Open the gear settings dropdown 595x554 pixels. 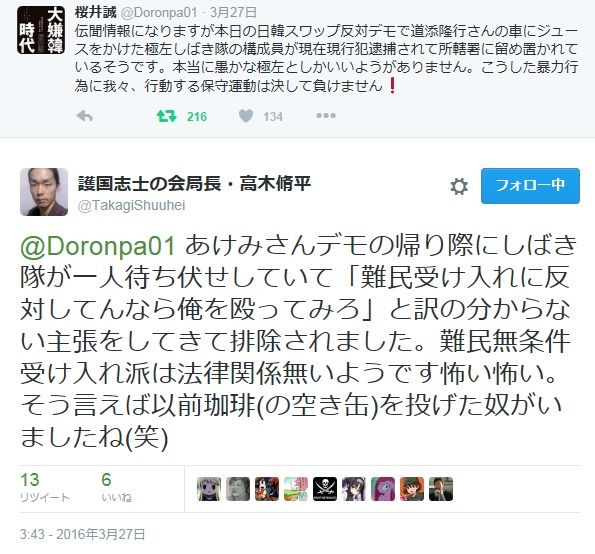pos(459,187)
